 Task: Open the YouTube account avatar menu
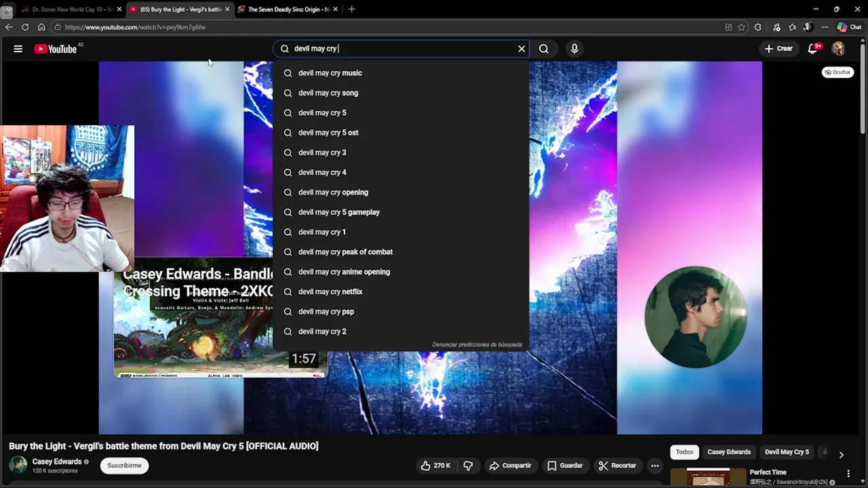pos(838,49)
